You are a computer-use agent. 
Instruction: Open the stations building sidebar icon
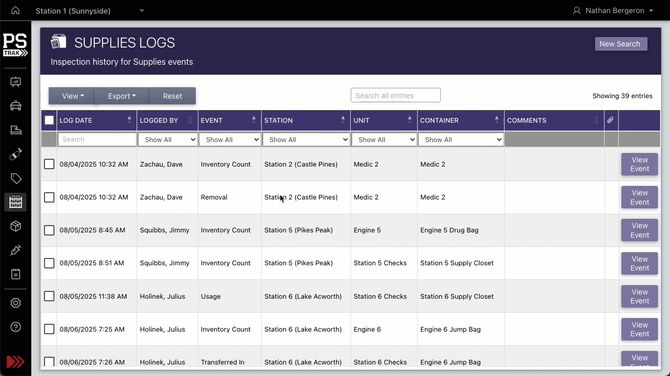coord(16,130)
